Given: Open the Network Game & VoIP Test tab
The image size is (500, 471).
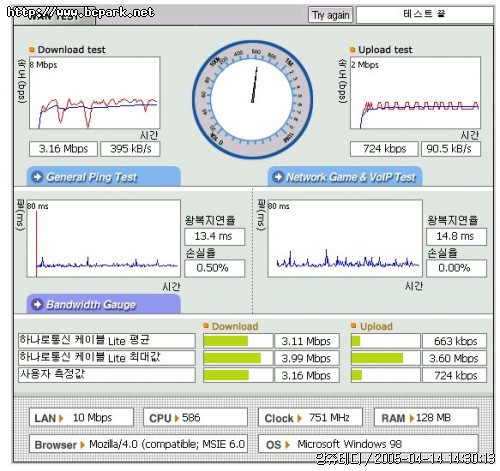Looking at the screenshot, I should [x=345, y=176].
